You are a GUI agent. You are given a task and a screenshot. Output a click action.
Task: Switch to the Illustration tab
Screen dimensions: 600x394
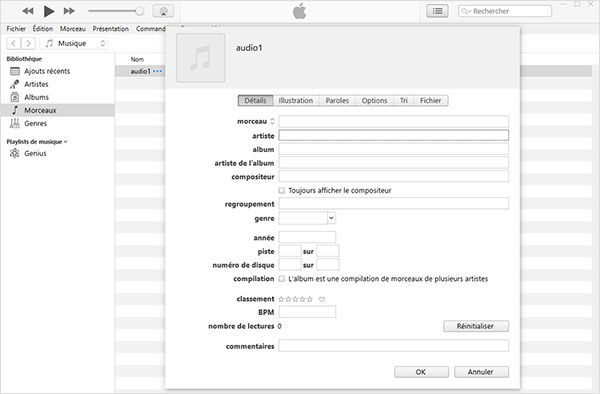point(296,101)
